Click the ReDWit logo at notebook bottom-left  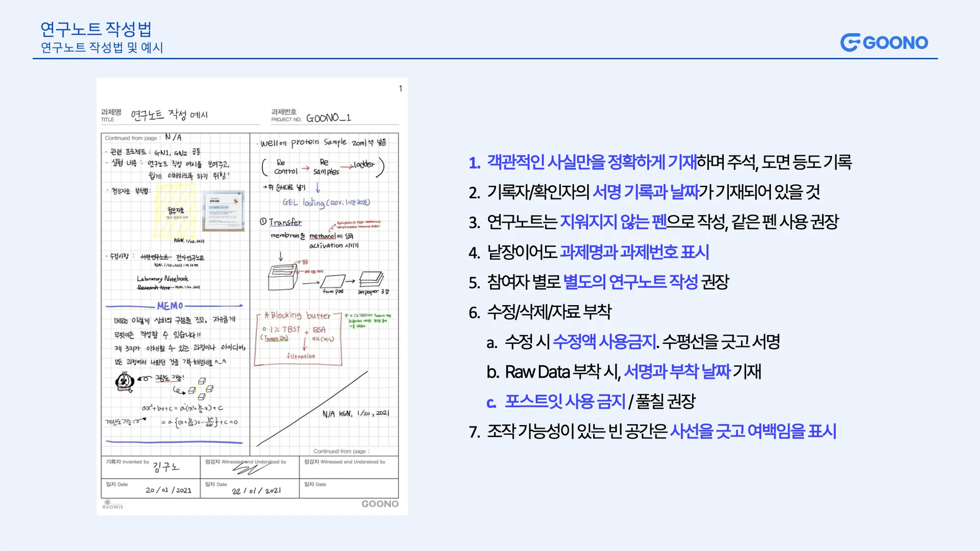click(x=112, y=505)
